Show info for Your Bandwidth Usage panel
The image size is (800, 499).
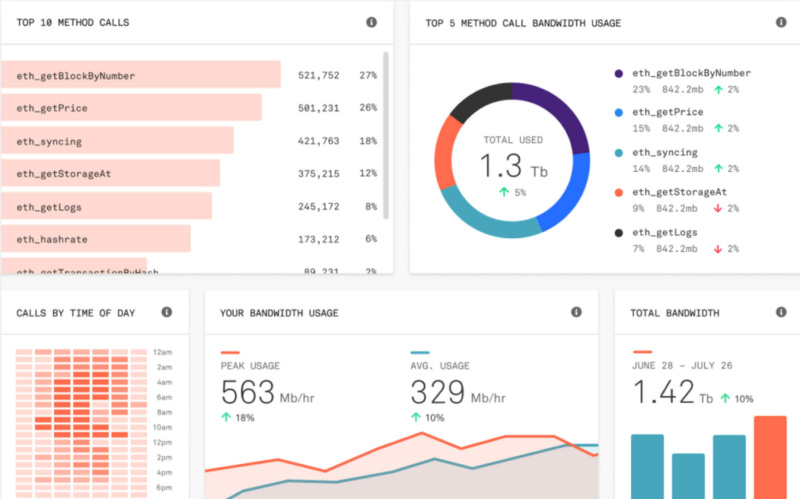pyautogui.click(x=576, y=312)
